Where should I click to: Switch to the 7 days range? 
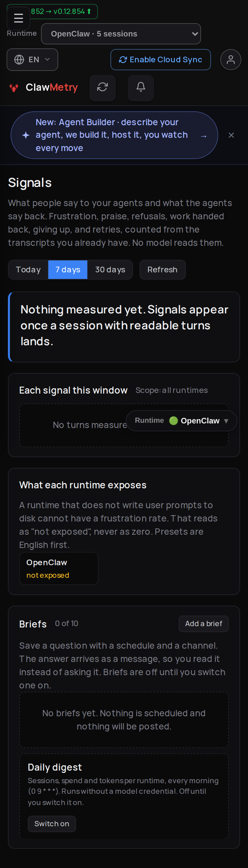tap(68, 270)
